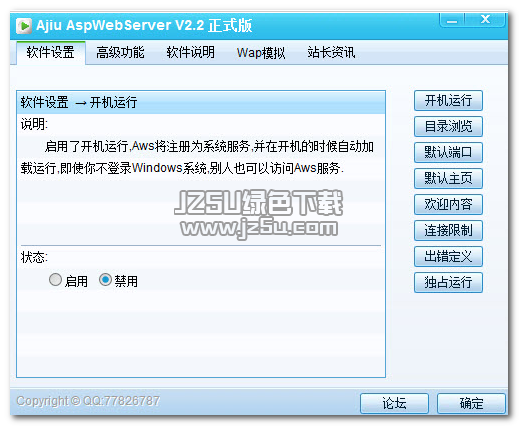Open the 独占运行 settings page
The width and height of the screenshot is (519, 426).
click(x=448, y=282)
